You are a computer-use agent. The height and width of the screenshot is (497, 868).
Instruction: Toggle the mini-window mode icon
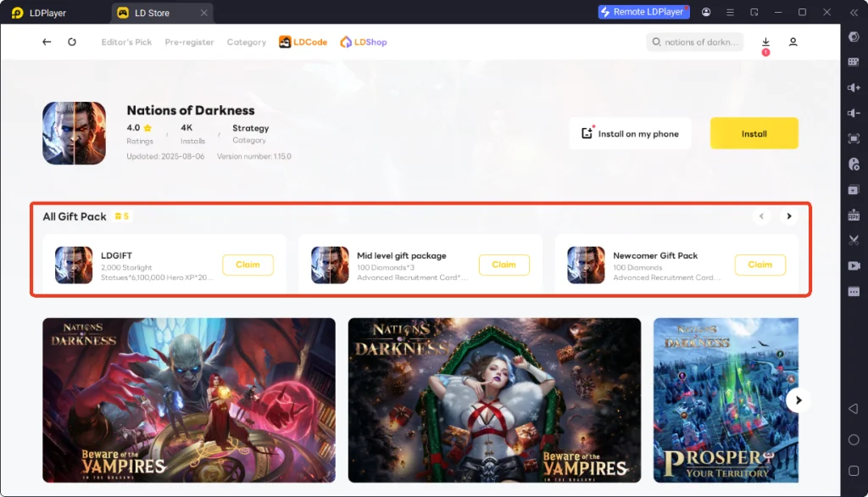click(x=754, y=12)
